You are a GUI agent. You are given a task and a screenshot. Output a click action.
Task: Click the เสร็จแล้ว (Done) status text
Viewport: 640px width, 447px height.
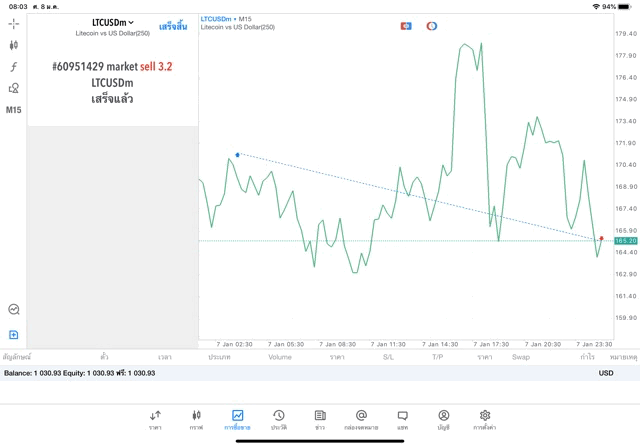[x=112, y=99]
